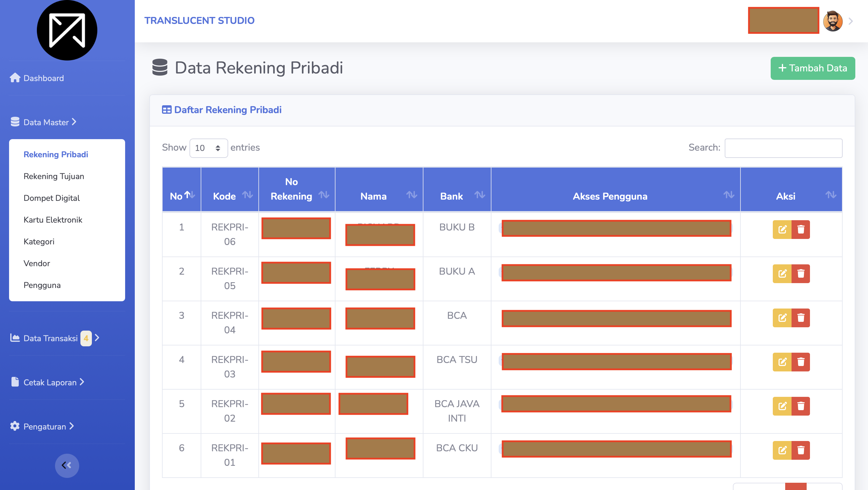Viewport: 868px width, 490px height.
Task: Delete the BCA JAVA INTI row
Action: pos(801,406)
